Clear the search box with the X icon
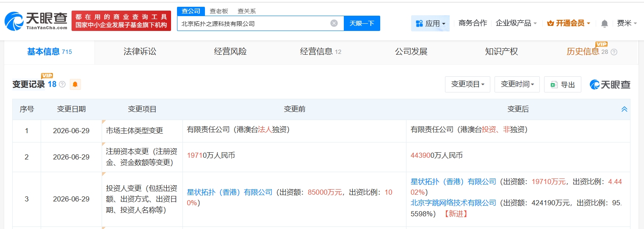The height and width of the screenshot is (229, 644). pyautogui.click(x=334, y=23)
